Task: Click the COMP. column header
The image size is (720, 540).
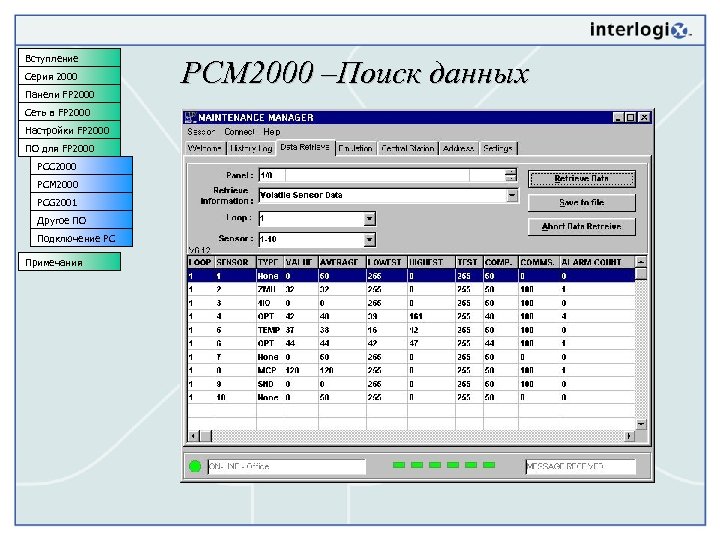Action: [x=501, y=262]
